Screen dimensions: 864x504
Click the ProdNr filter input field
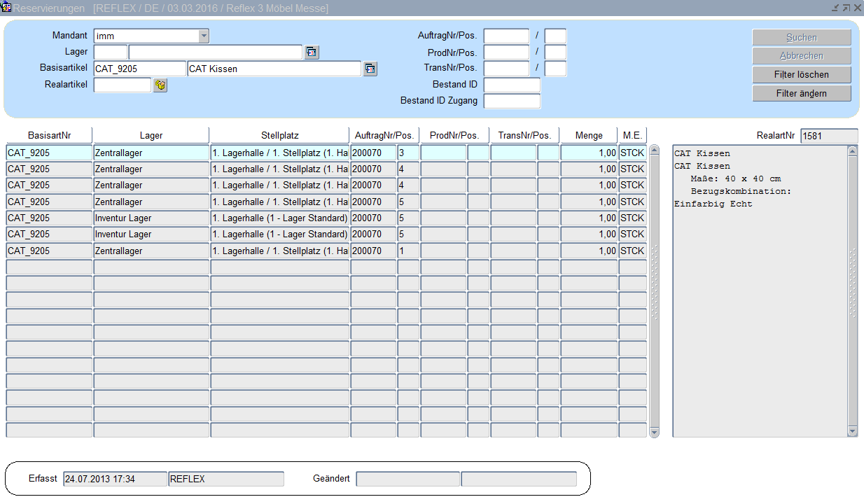pyautogui.click(x=506, y=52)
